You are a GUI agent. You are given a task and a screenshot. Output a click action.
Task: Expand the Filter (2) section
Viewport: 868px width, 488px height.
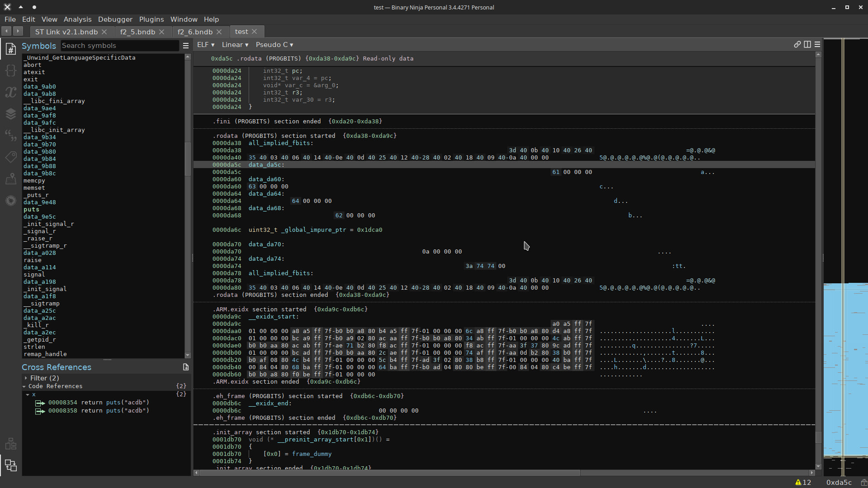point(26,378)
